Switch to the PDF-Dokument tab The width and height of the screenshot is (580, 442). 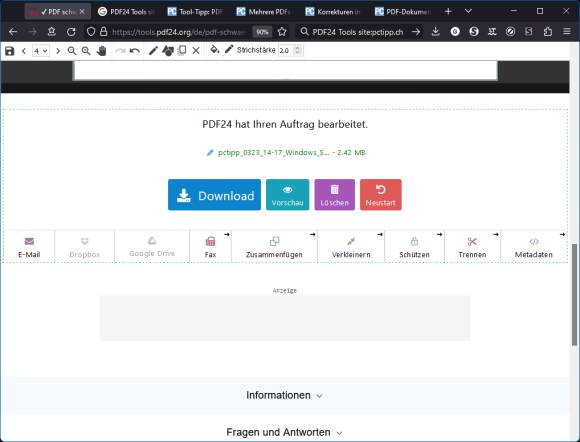click(x=402, y=12)
